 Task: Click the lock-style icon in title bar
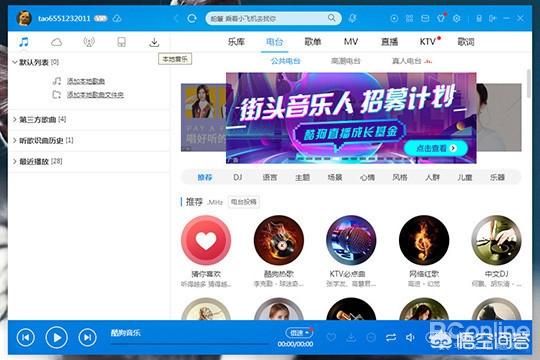[479, 18]
